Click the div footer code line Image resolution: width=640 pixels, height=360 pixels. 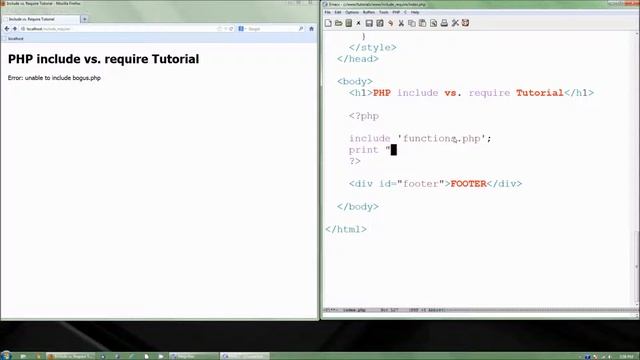(435, 184)
